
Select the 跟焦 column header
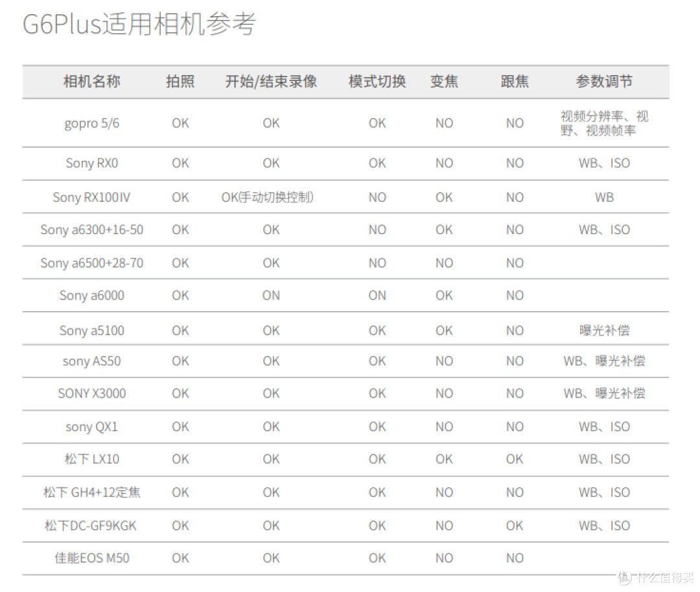515,82
